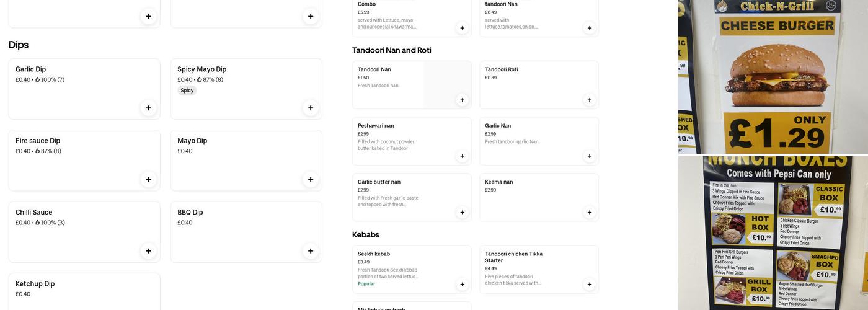View the Munch Boxes menu photo
The image size is (868, 310).
tap(773, 233)
